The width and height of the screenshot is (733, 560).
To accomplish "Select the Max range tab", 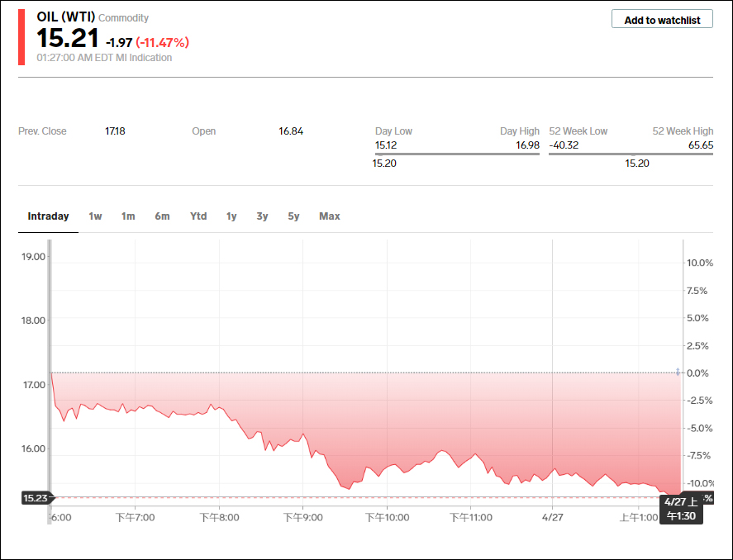I will coord(330,216).
